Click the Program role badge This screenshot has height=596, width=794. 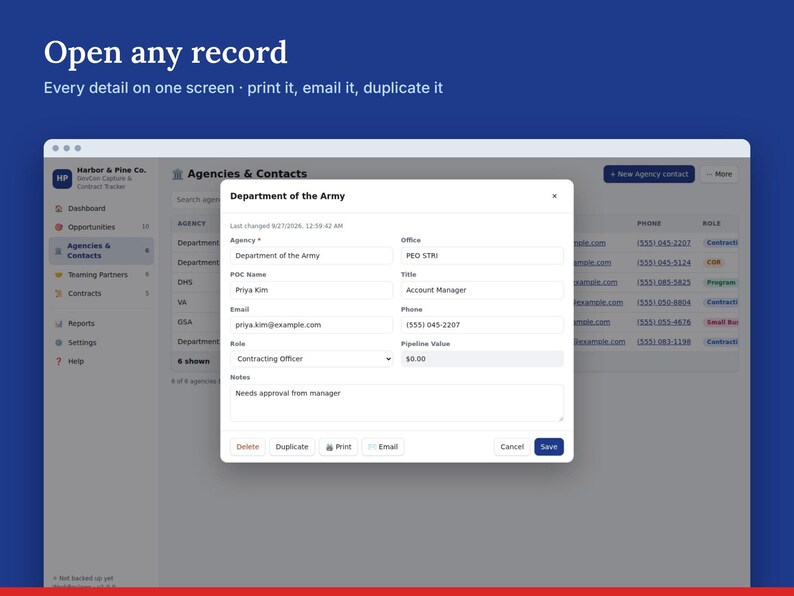(721, 283)
